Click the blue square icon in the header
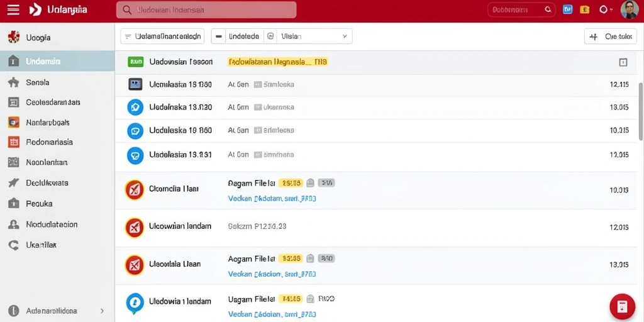 (x=568, y=9)
